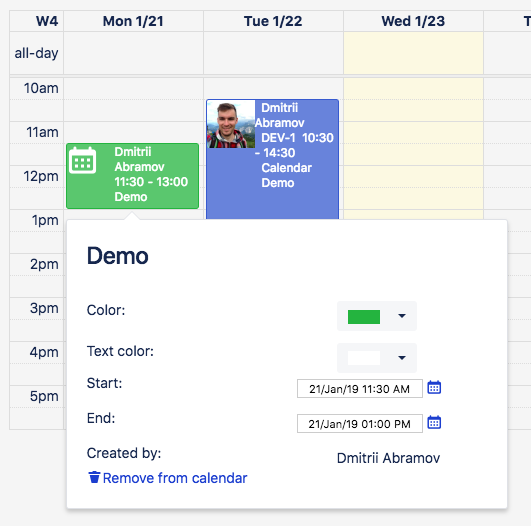531x526 pixels.
Task: Open date picker next to End field
Action: (434, 423)
